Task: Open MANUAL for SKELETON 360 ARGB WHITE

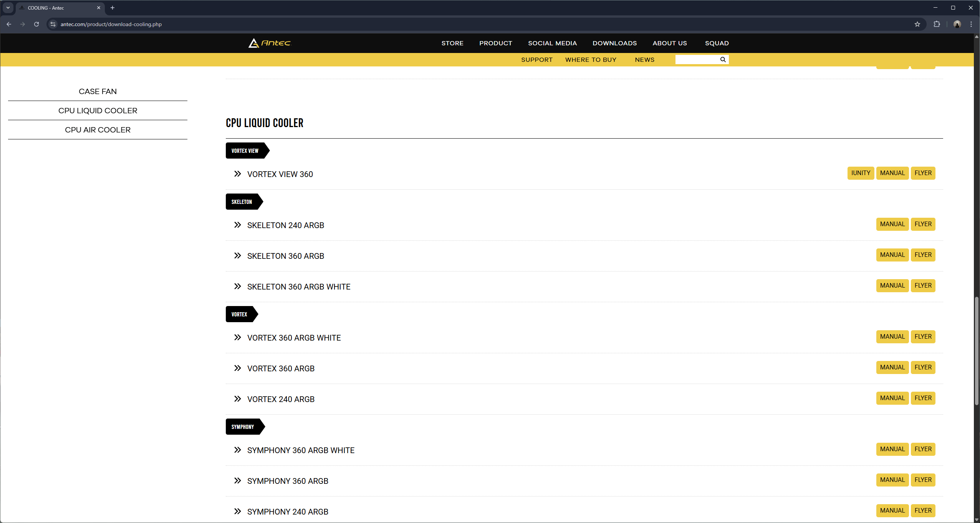Action: (x=892, y=286)
